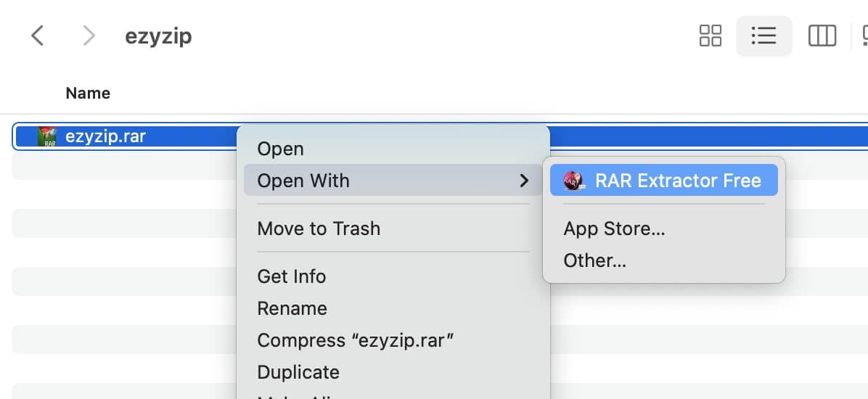Choose Move to Trash
The image size is (868, 399).
pyautogui.click(x=319, y=229)
